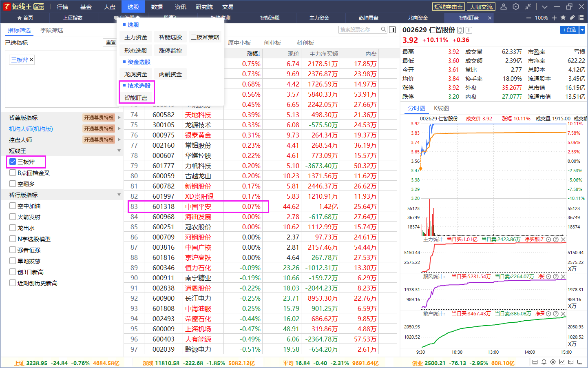This screenshot has width=588, height=368.
Task: Choose 三板斧策略 in the 选股 menu
Action: tap(205, 37)
